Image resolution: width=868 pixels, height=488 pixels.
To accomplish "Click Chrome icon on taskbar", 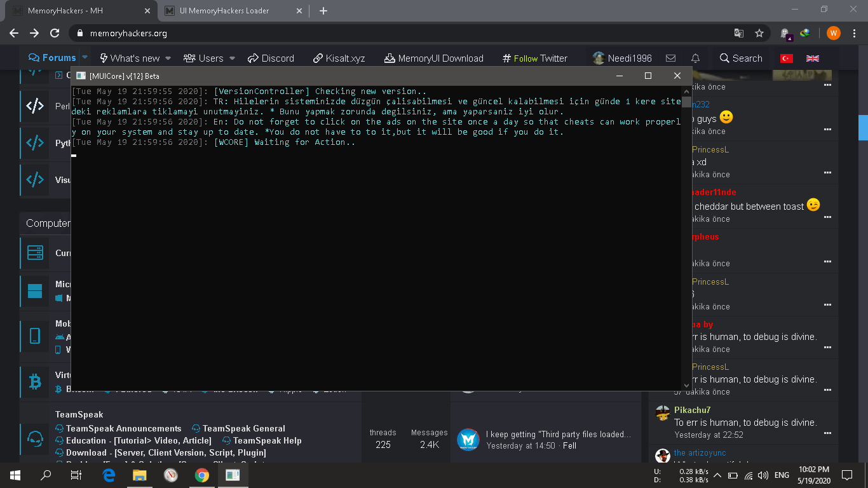I will (201, 475).
